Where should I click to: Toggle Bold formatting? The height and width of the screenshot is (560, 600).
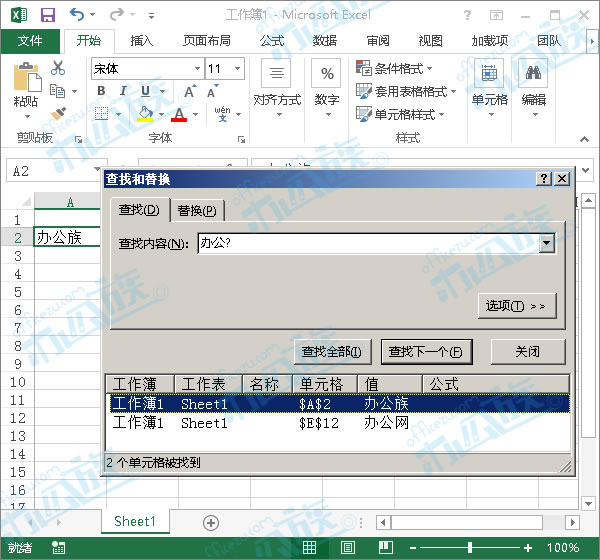click(x=101, y=92)
